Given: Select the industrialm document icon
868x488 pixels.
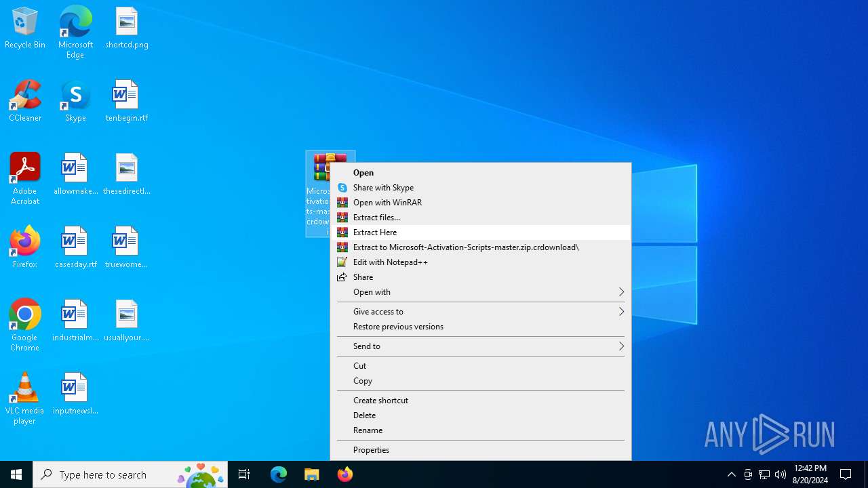Looking at the screenshot, I should (75, 321).
